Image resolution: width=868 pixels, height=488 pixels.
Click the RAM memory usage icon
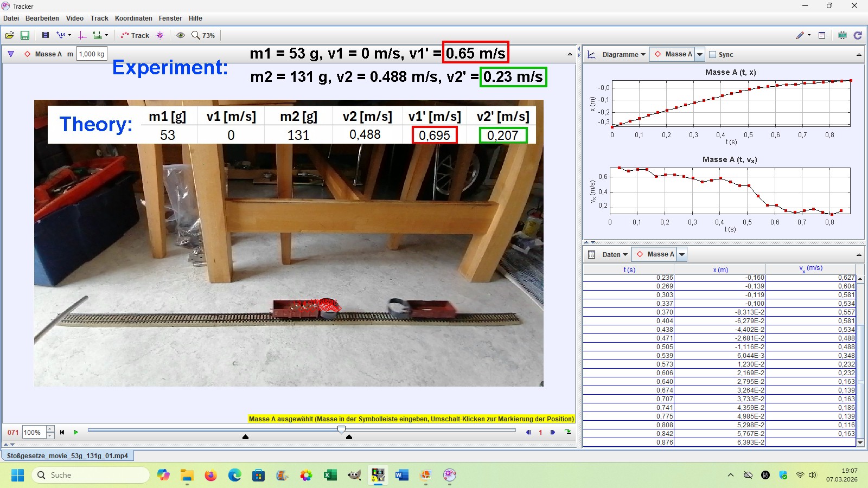pos(842,35)
